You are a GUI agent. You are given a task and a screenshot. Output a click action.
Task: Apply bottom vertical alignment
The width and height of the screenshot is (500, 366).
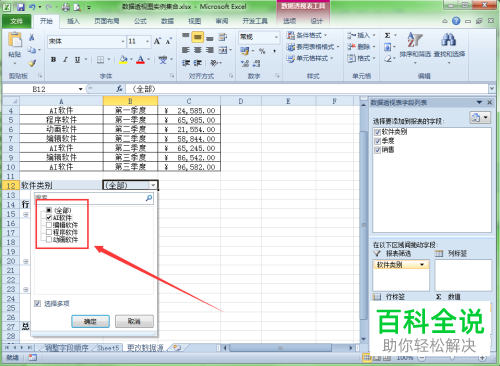(210, 37)
